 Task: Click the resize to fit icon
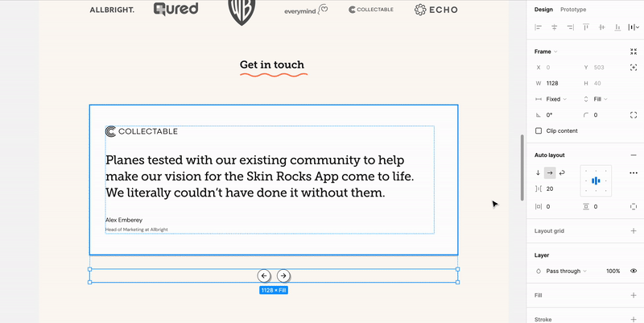tap(634, 52)
